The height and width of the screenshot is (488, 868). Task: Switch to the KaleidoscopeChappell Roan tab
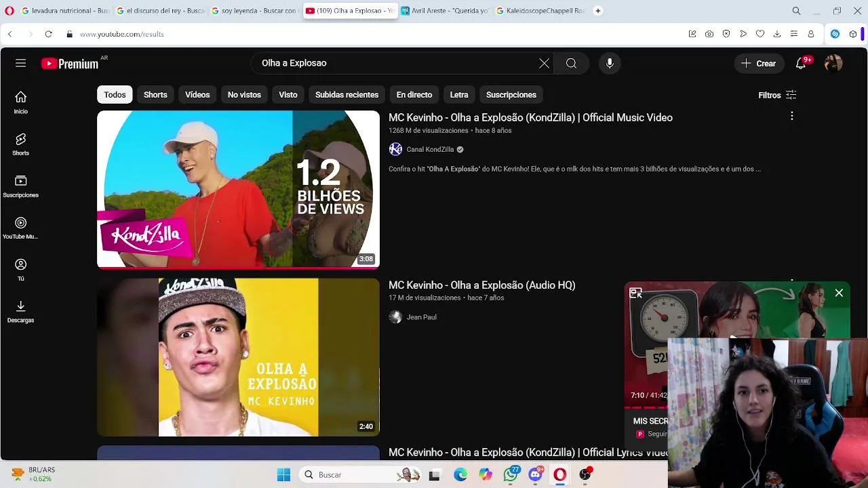[540, 11]
